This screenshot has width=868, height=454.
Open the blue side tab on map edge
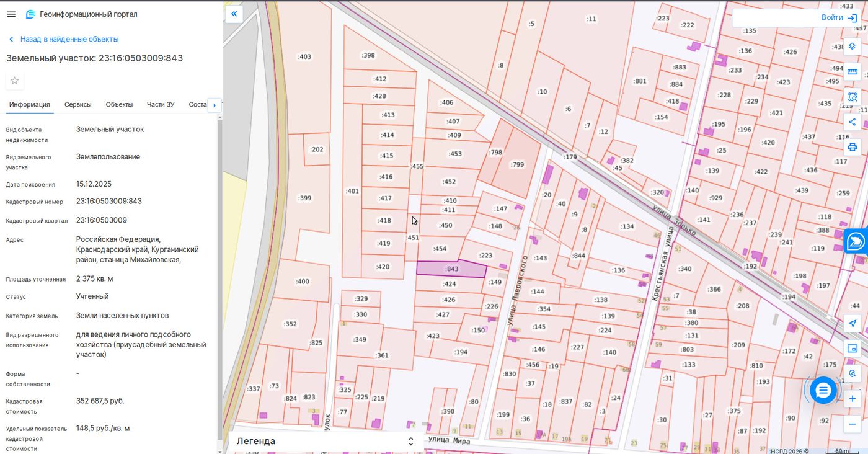pyautogui.click(x=856, y=241)
